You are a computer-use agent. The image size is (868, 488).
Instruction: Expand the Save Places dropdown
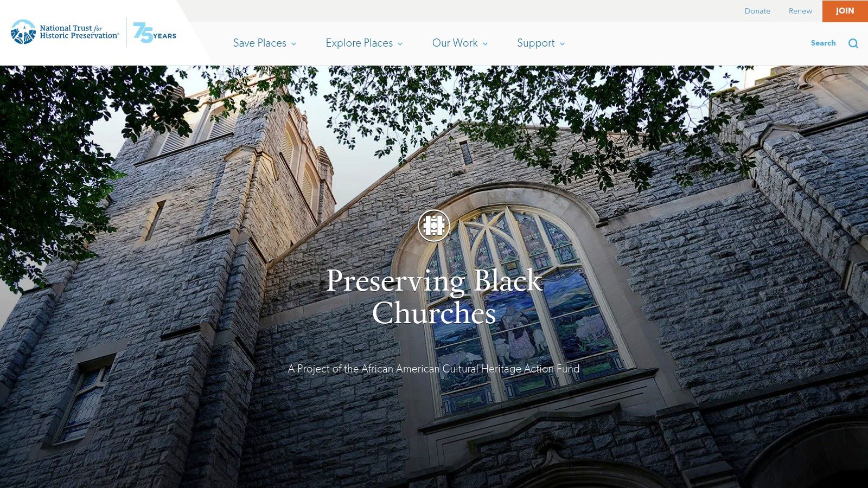click(295, 43)
